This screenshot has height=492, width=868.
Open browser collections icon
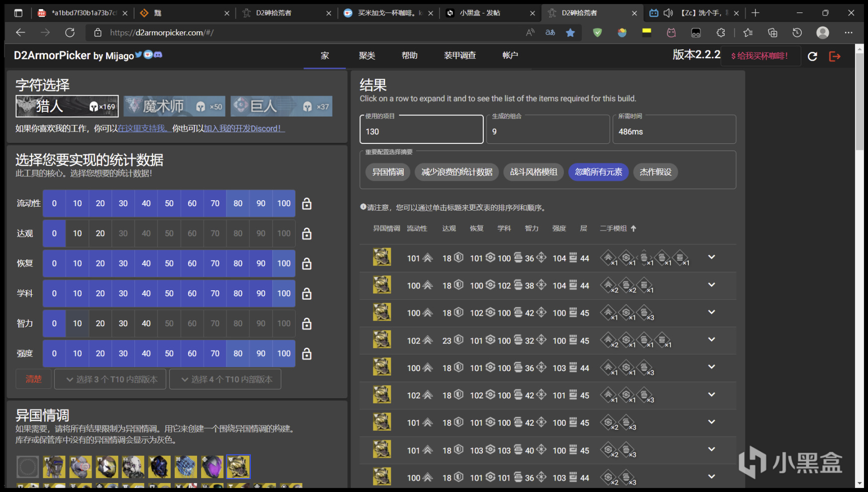(x=772, y=32)
